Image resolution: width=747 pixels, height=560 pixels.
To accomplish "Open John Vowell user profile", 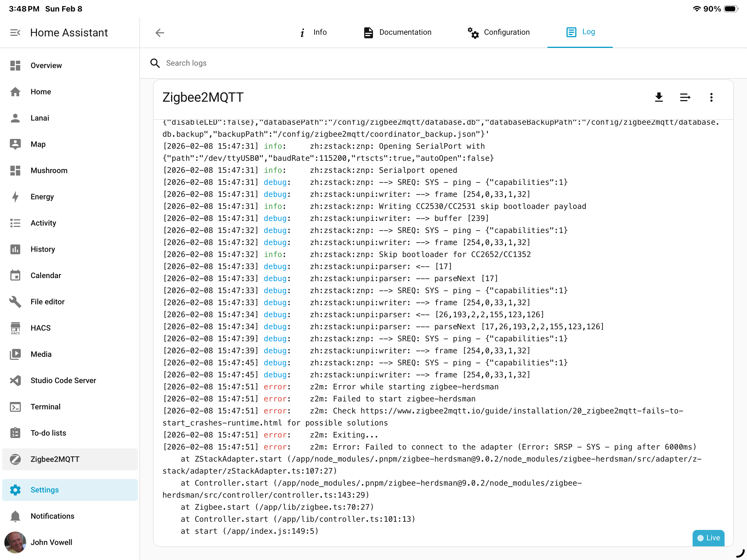I will [x=51, y=542].
